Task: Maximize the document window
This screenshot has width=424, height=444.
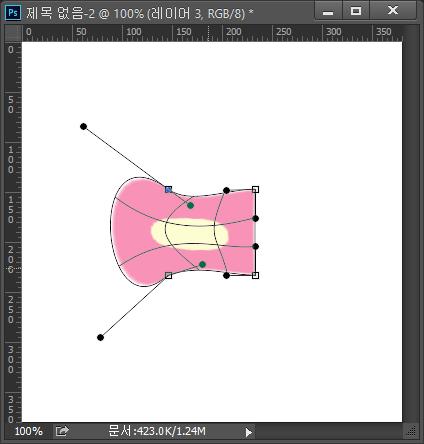Action: click(x=356, y=11)
